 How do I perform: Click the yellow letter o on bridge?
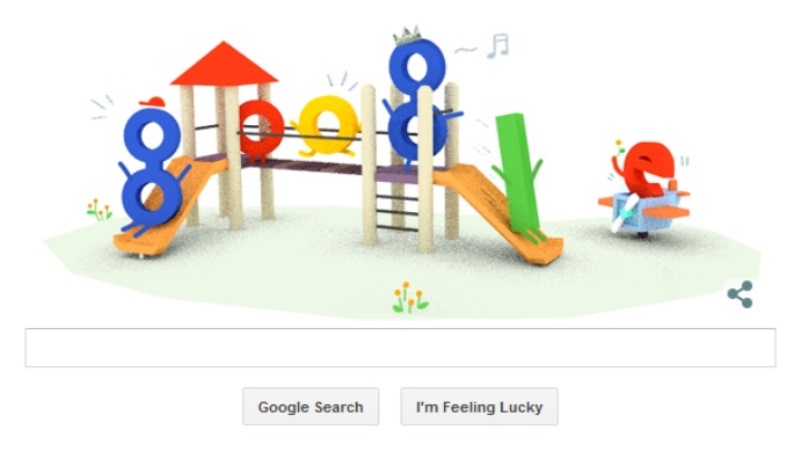click(327, 126)
